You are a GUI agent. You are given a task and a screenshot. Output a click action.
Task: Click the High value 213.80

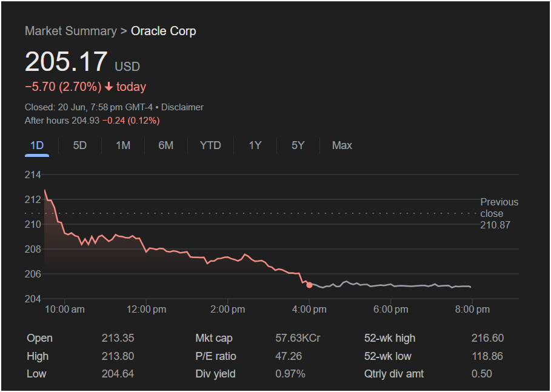tap(118, 356)
